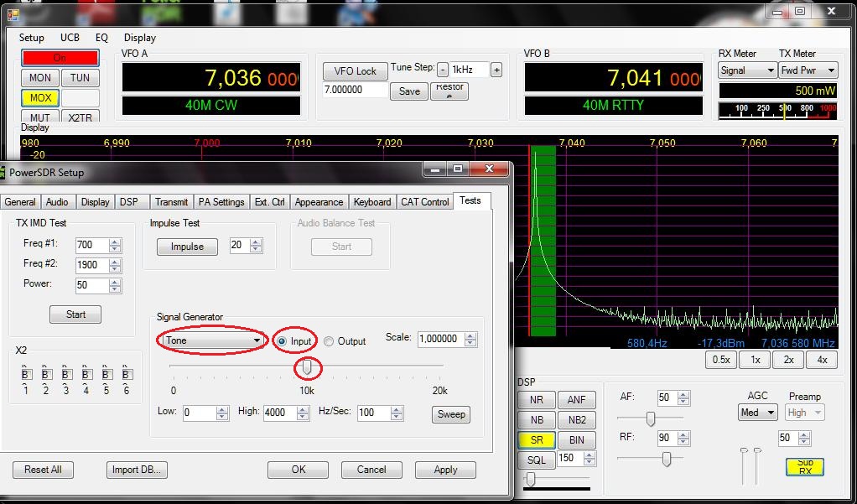Enable the MON monitor button
The height and width of the screenshot is (504, 857).
pos(40,78)
